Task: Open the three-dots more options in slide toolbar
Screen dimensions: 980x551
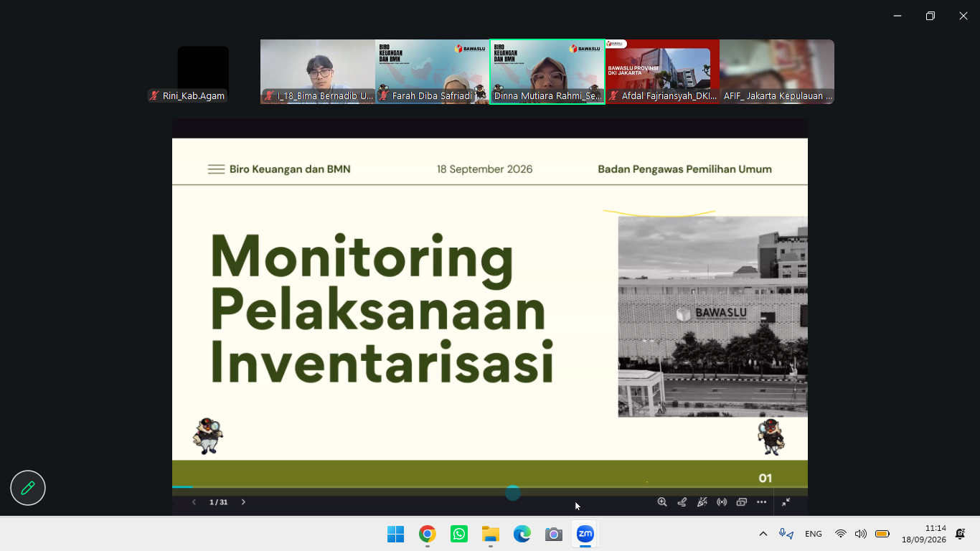Action: (762, 502)
